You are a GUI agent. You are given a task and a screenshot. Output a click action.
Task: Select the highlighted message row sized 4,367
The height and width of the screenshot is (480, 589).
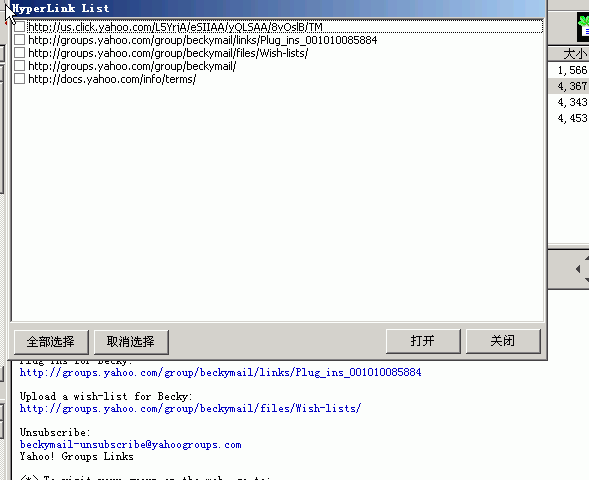(569, 86)
